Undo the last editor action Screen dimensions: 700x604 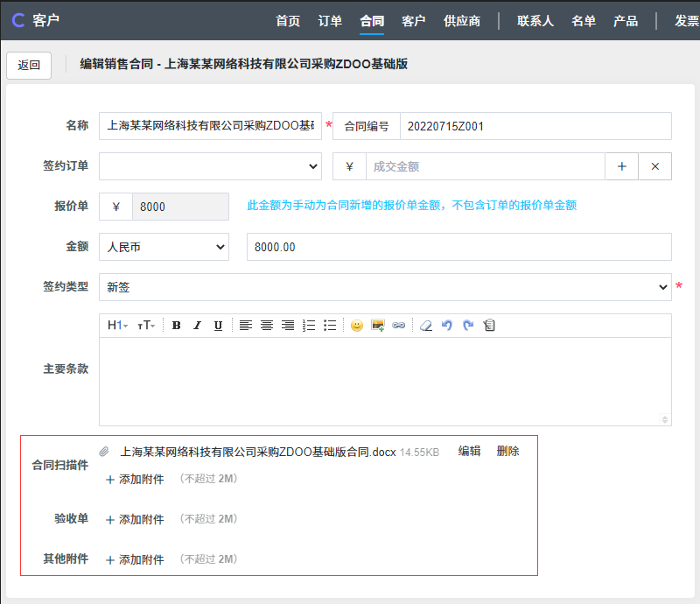tap(447, 326)
